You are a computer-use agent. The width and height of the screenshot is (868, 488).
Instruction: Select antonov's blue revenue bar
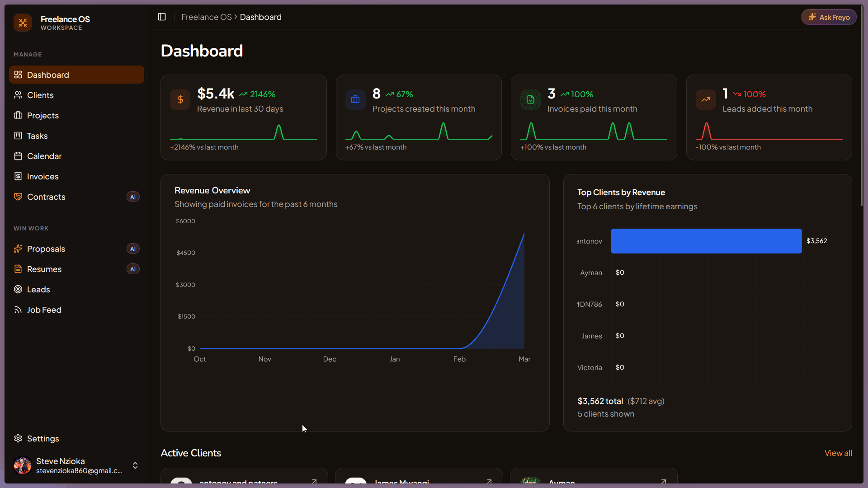pos(705,241)
